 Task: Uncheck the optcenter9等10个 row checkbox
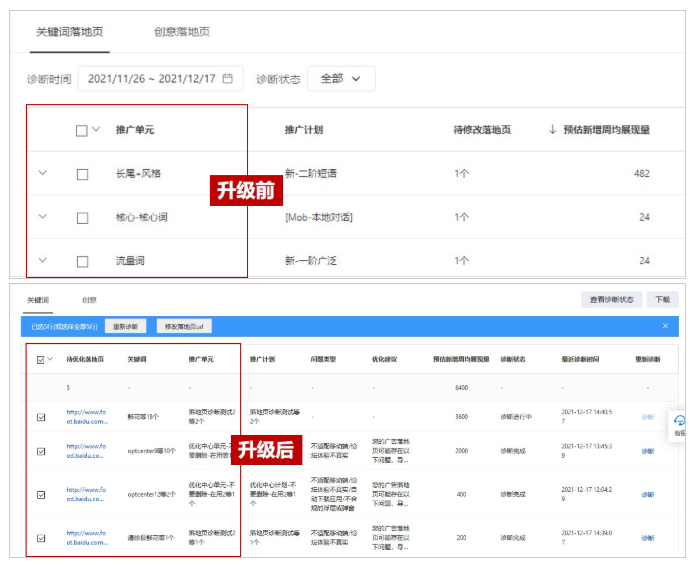(x=41, y=451)
